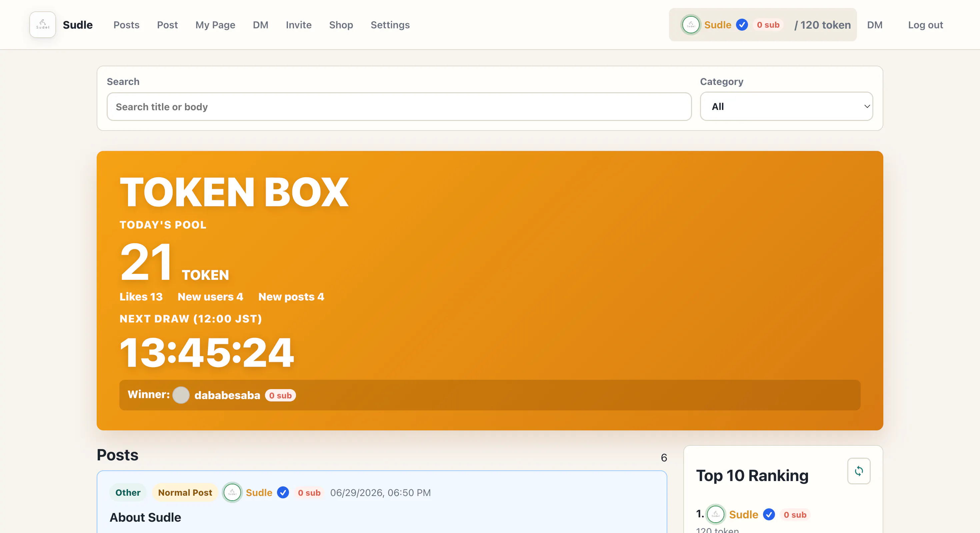Open the Invite page
980x533 pixels.
pos(299,25)
